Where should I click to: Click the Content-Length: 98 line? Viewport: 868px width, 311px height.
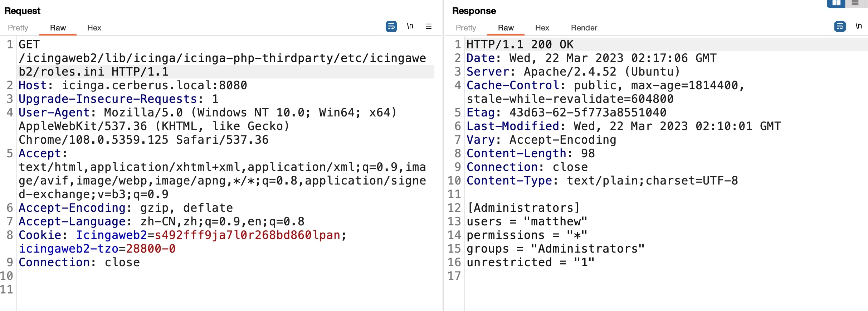click(x=531, y=153)
